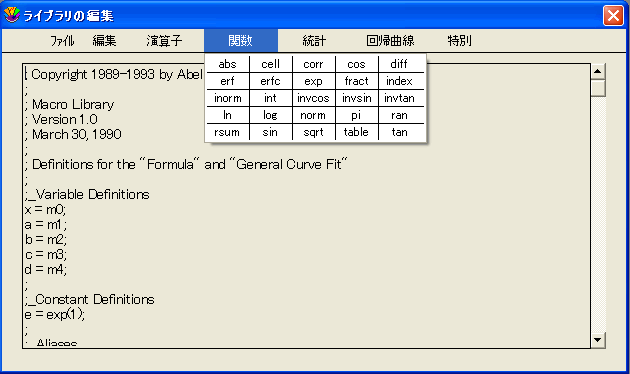Click the '; Version 1.0' comment line
This screenshot has width=630, height=374.
point(61,119)
